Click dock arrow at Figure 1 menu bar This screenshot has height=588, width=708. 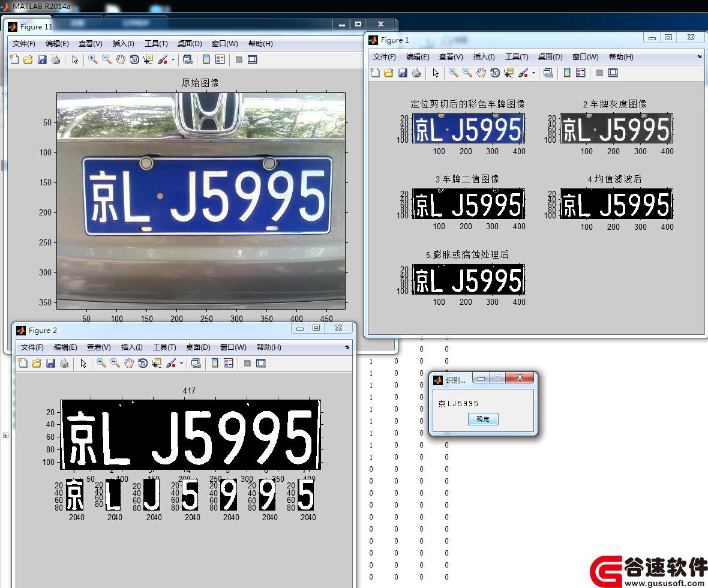[x=699, y=57]
